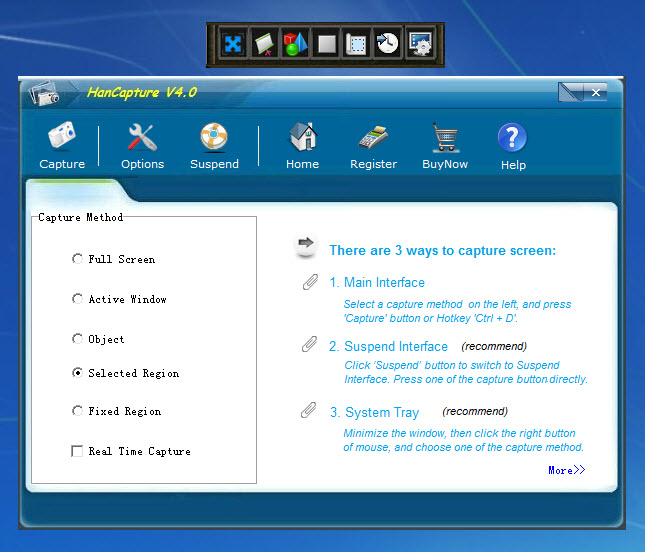The width and height of the screenshot is (645, 552).
Task: Click the '3. System Tray' heading
Action: coord(374,413)
